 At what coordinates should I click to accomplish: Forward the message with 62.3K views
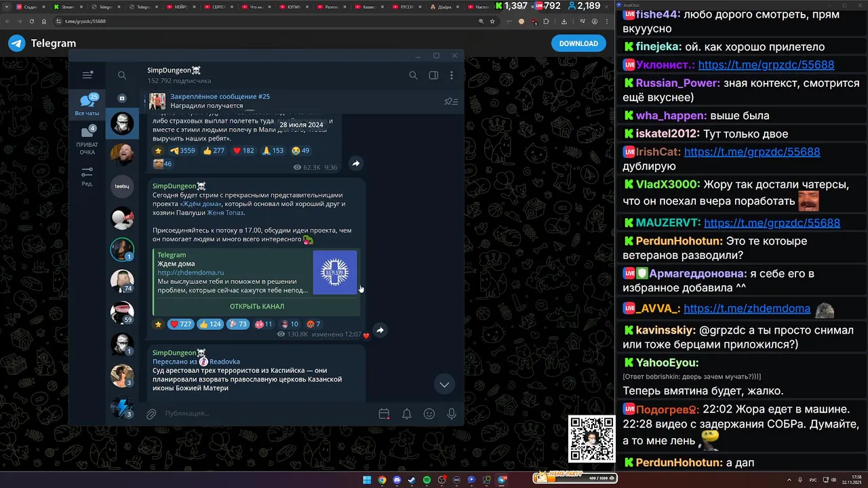(x=355, y=163)
